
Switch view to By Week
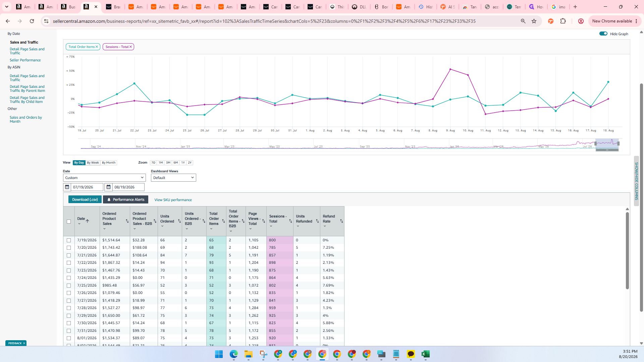tap(93, 163)
